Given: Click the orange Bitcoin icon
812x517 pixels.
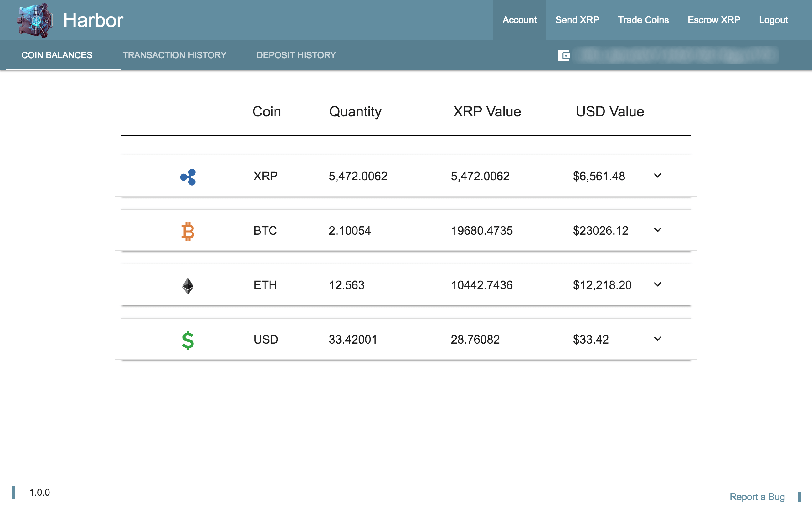Looking at the screenshot, I should coord(188,231).
